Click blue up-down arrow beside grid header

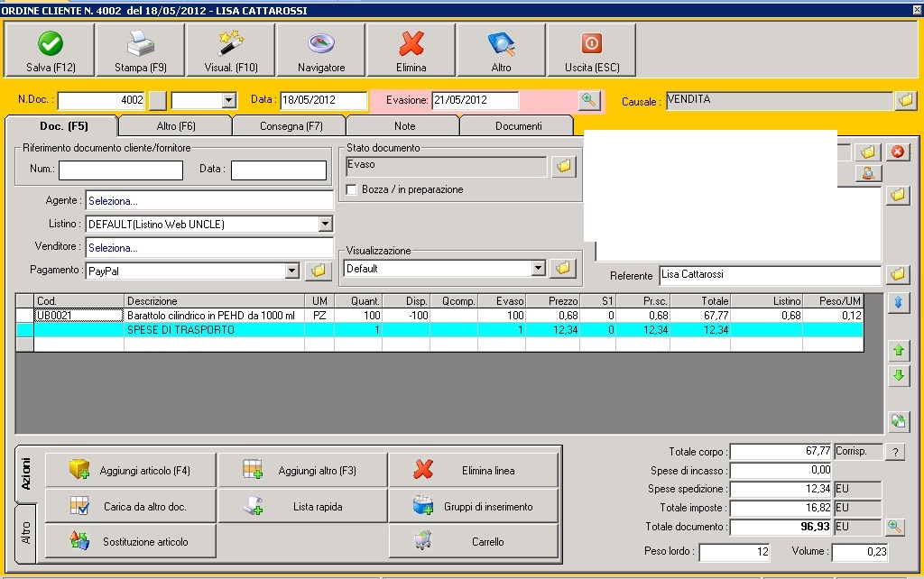pyautogui.click(x=898, y=302)
